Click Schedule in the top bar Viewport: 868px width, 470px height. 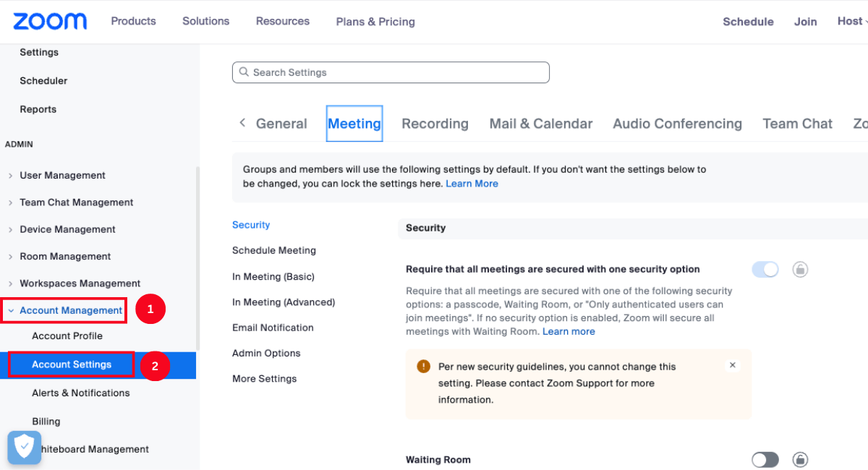pyautogui.click(x=748, y=22)
